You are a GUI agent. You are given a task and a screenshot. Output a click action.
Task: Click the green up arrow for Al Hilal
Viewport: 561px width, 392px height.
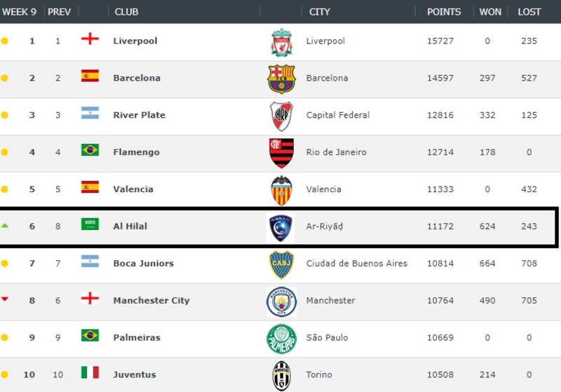click(5, 225)
